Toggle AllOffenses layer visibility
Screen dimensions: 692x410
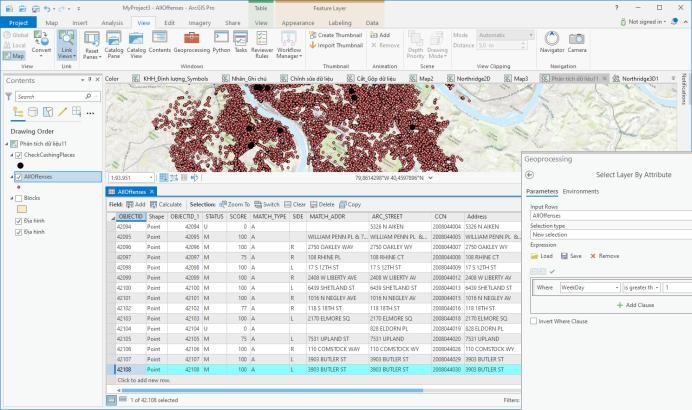[x=19, y=177]
